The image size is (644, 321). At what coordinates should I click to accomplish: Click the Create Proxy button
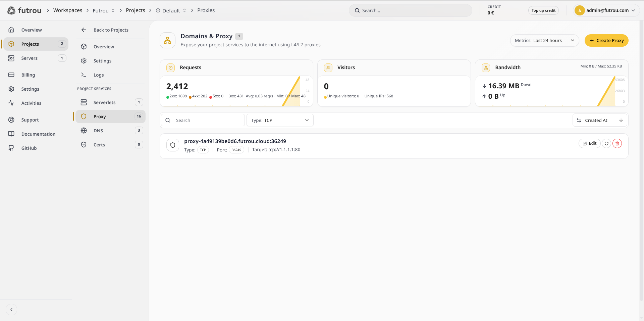(606, 41)
